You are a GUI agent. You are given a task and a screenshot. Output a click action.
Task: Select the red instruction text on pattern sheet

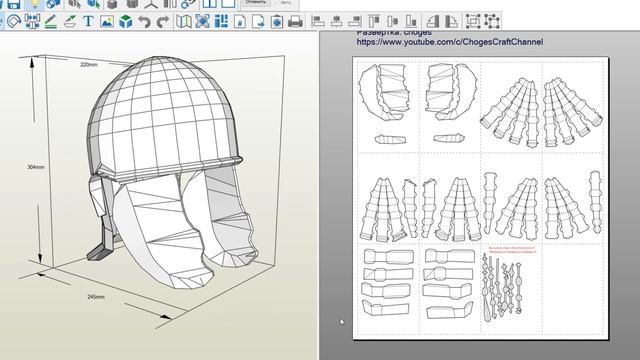[x=512, y=250]
